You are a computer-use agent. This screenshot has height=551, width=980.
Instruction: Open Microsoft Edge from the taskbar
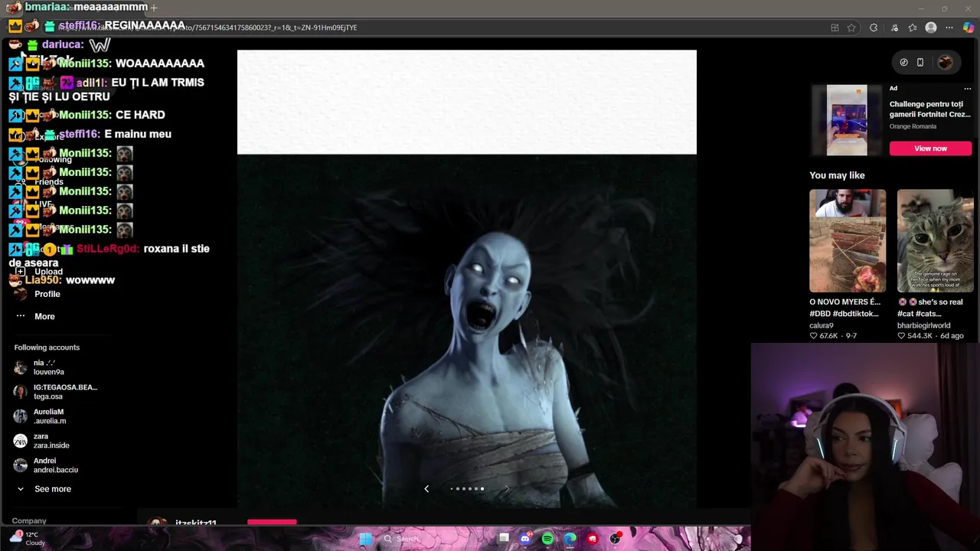pos(570,539)
